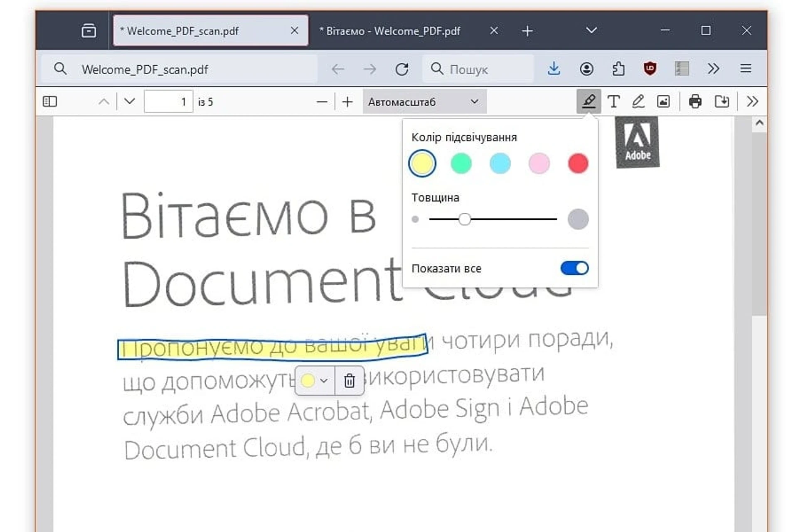The image size is (798, 532).
Task: Go forward in browser history
Action: pos(369,69)
